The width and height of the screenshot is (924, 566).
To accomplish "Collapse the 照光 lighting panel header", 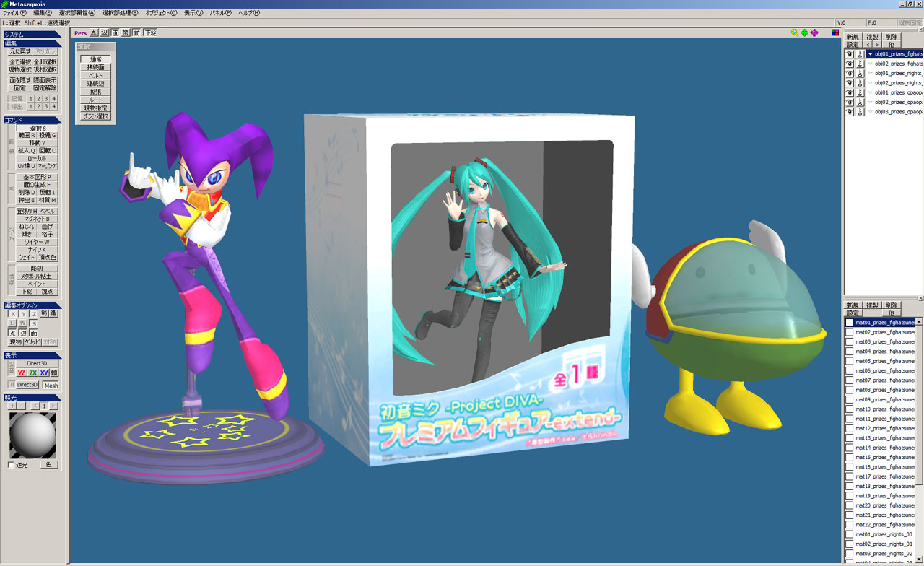I will (x=32, y=398).
